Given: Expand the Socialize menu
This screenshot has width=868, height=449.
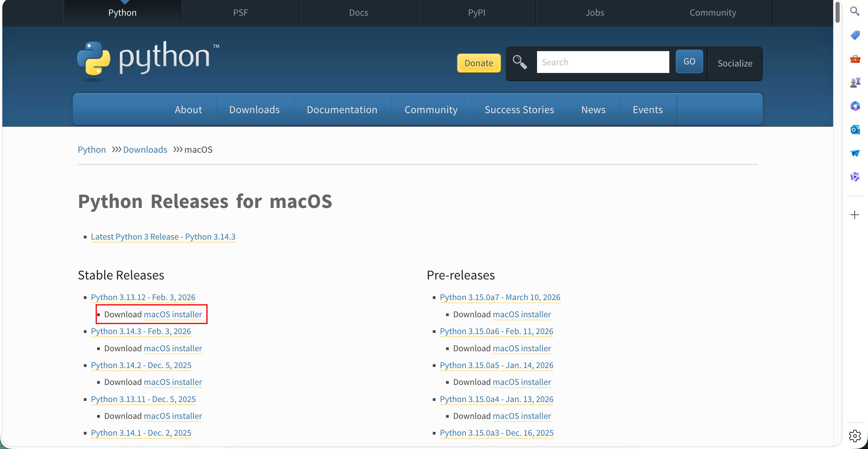Looking at the screenshot, I should (735, 64).
